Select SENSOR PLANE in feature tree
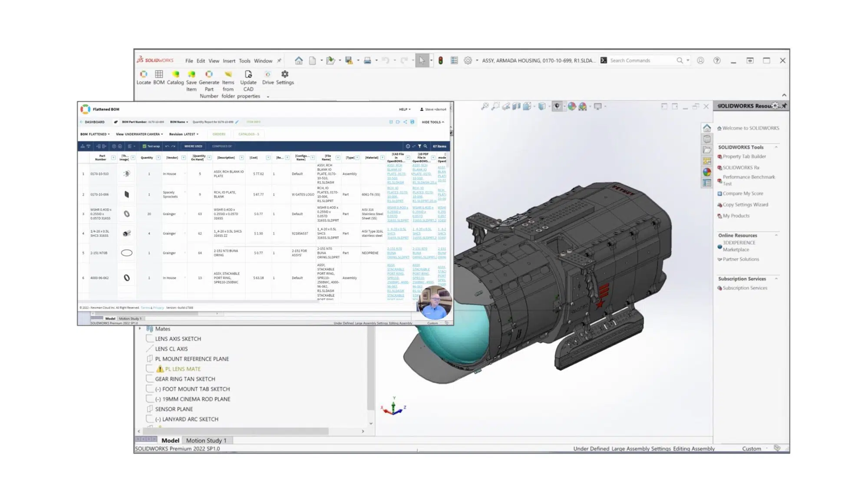This screenshot has width=868, height=499. (174, 409)
